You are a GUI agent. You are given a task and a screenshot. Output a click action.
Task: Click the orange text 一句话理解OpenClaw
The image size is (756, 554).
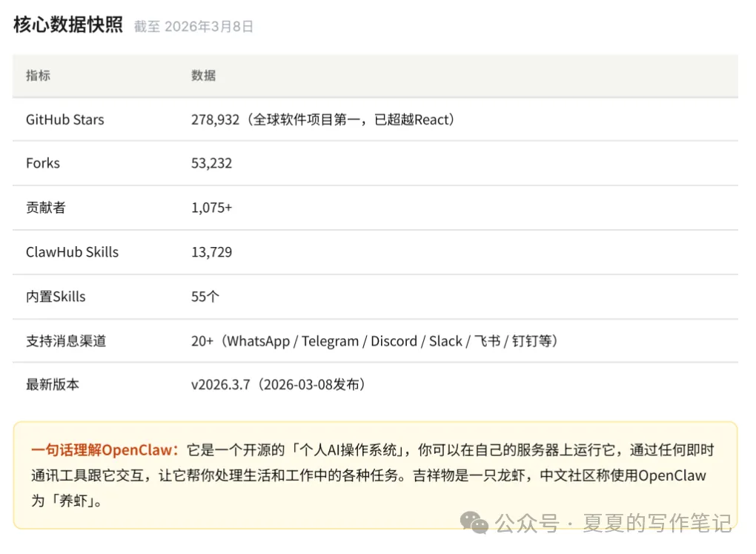[x=105, y=449]
